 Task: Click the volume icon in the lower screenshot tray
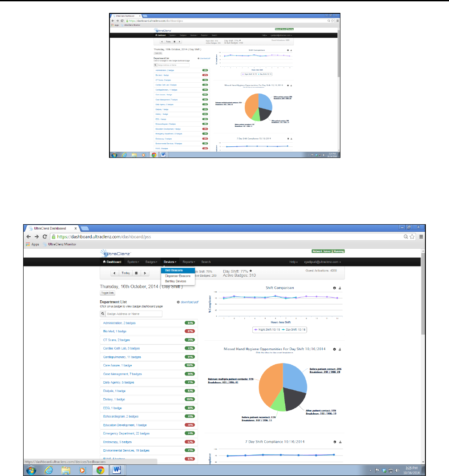pyautogui.click(x=397, y=471)
